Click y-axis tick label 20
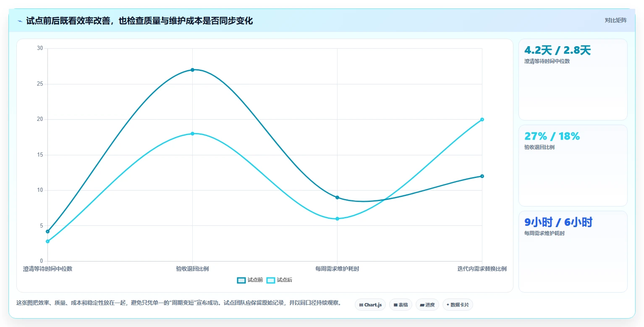644x327 pixels. [40, 119]
